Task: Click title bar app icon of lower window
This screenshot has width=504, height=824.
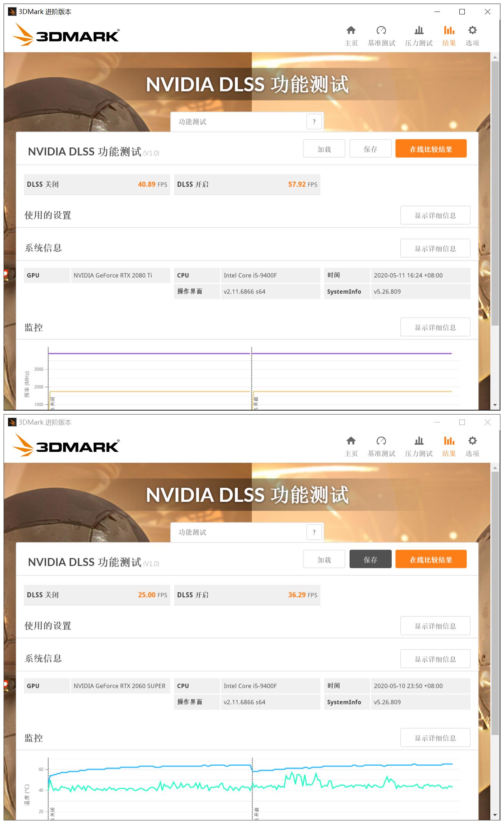Action: pos(12,422)
